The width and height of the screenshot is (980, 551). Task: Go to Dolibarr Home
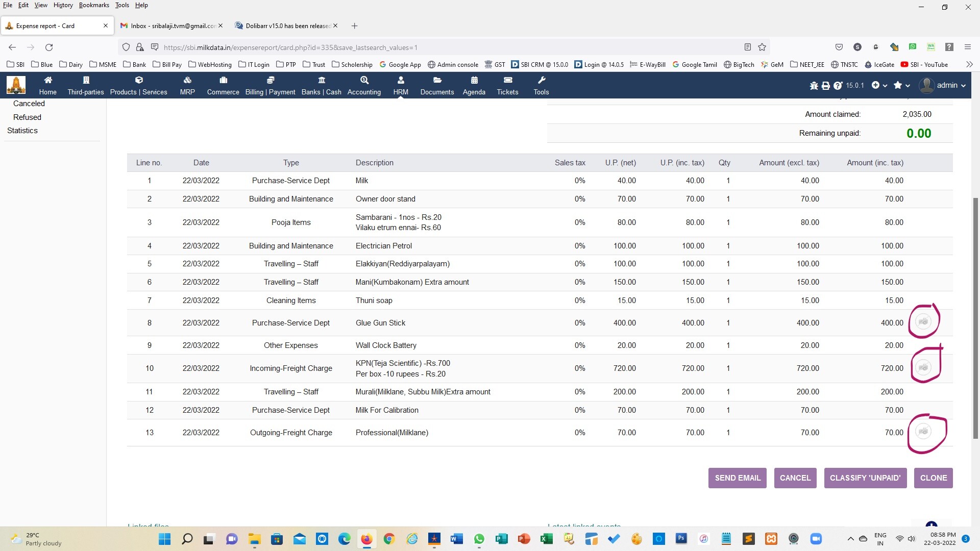47,85
